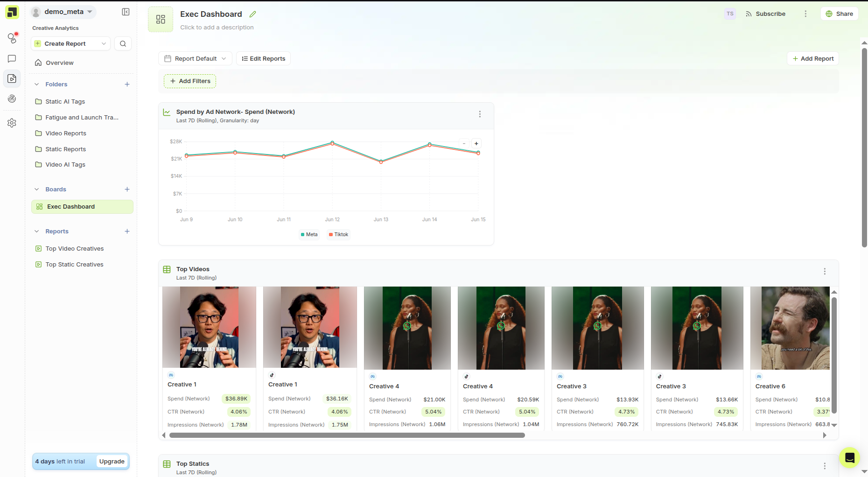Open Top Statics widget options menu
This screenshot has height=477, width=868.
coord(825,466)
